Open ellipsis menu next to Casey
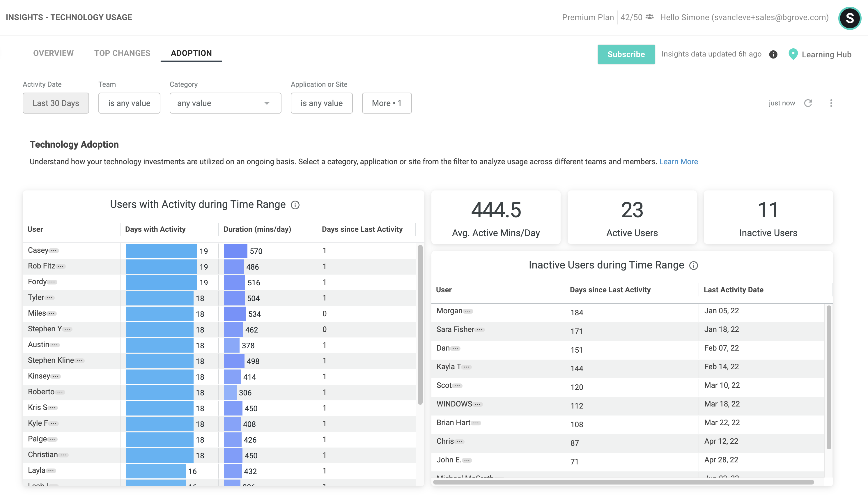Viewport: 868px width, 495px height. [54, 251]
